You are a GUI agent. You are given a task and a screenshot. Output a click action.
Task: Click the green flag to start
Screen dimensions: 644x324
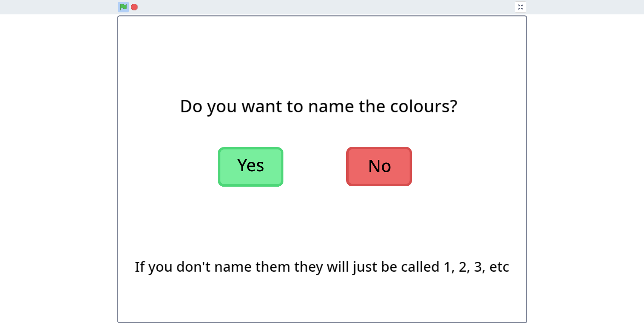click(x=123, y=7)
